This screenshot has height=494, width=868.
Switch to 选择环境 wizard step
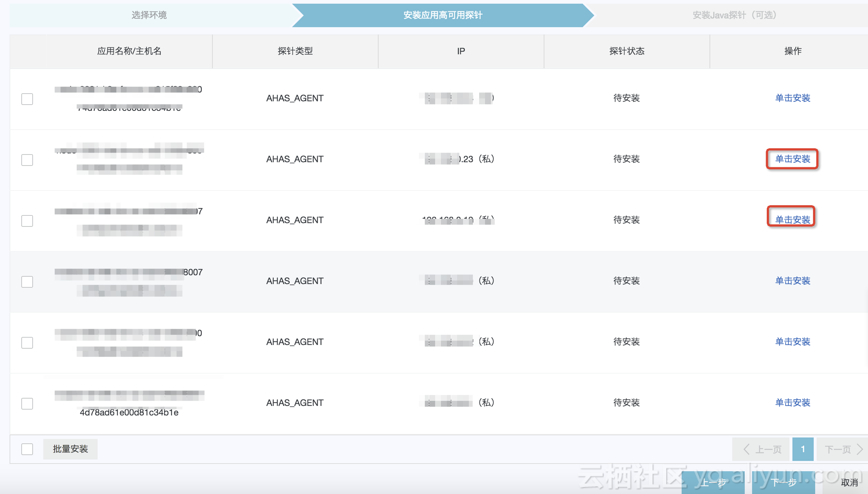click(149, 15)
